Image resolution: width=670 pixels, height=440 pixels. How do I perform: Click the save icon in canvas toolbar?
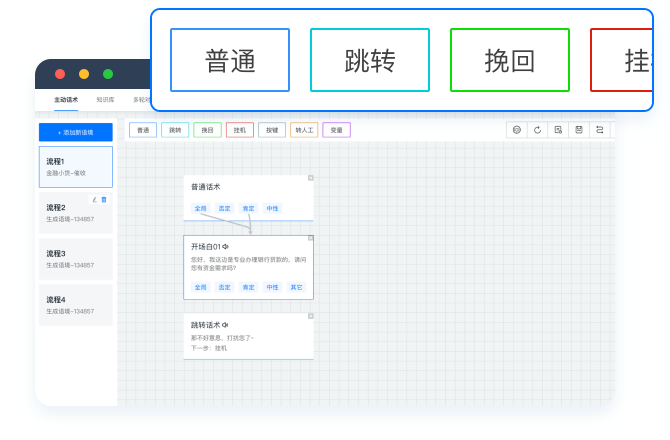578,130
